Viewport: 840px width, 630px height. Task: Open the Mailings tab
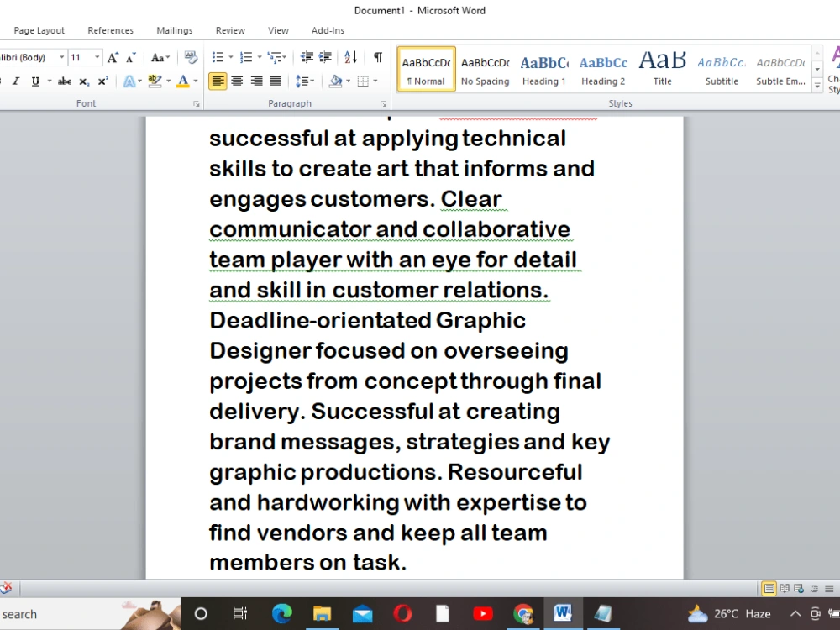[175, 30]
